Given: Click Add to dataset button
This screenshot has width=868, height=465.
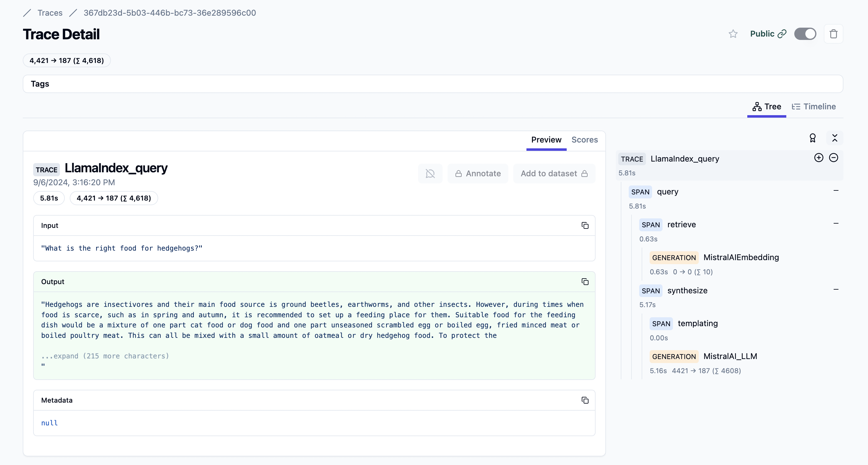Looking at the screenshot, I should (x=554, y=174).
